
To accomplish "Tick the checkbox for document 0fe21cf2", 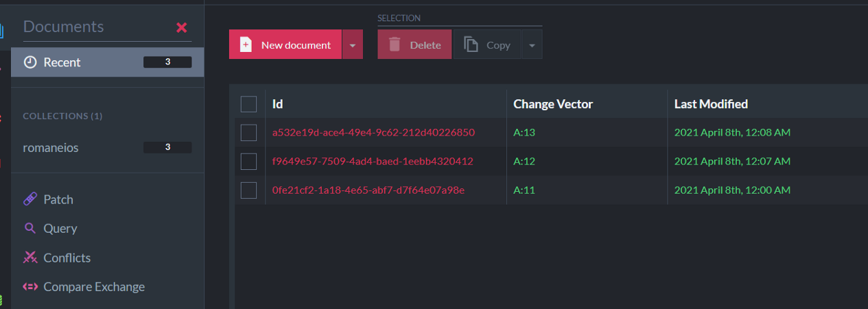I will [248, 190].
